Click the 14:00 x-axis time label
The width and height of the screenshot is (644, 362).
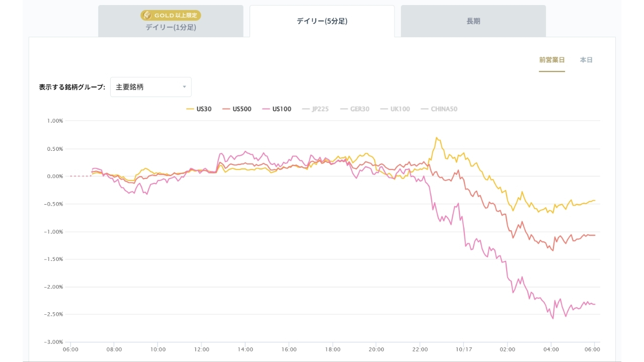point(245,349)
